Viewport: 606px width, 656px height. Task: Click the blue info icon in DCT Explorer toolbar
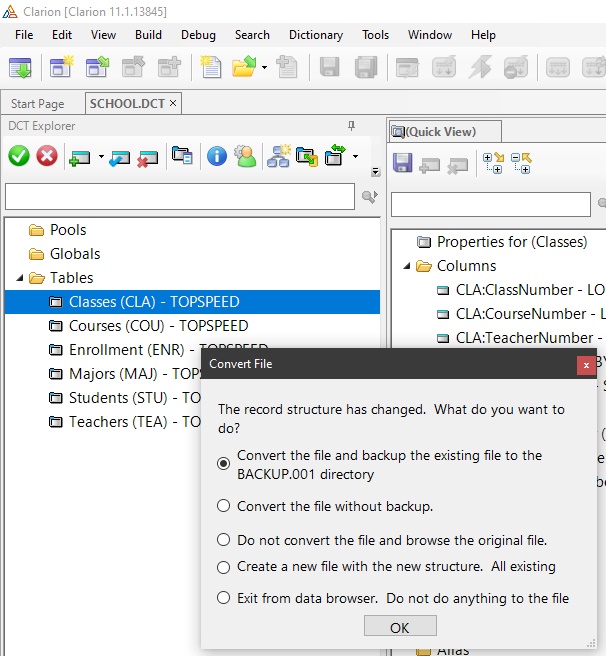click(216, 156)
